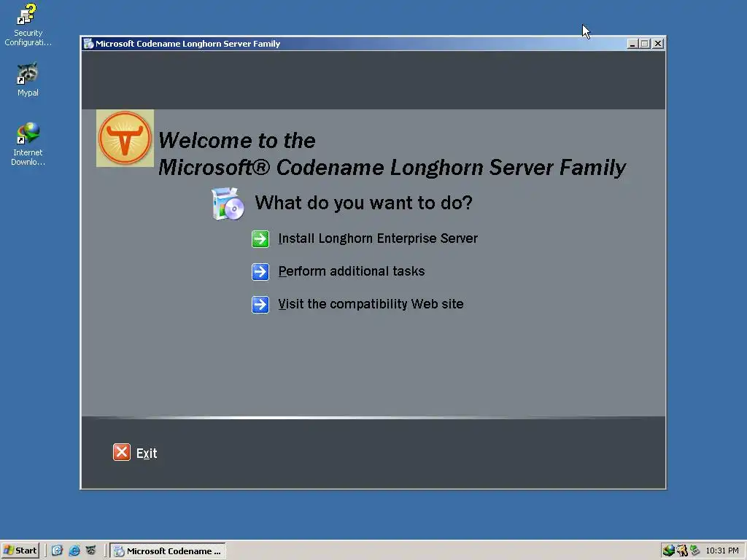Click the Longhorn bull logo
The width and height of the screenshot is (747, 560).
coord(125,138)
